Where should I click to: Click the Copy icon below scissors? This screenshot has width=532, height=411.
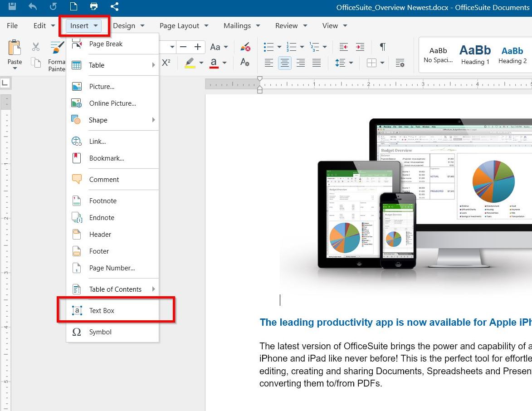[x=36, y=63]
